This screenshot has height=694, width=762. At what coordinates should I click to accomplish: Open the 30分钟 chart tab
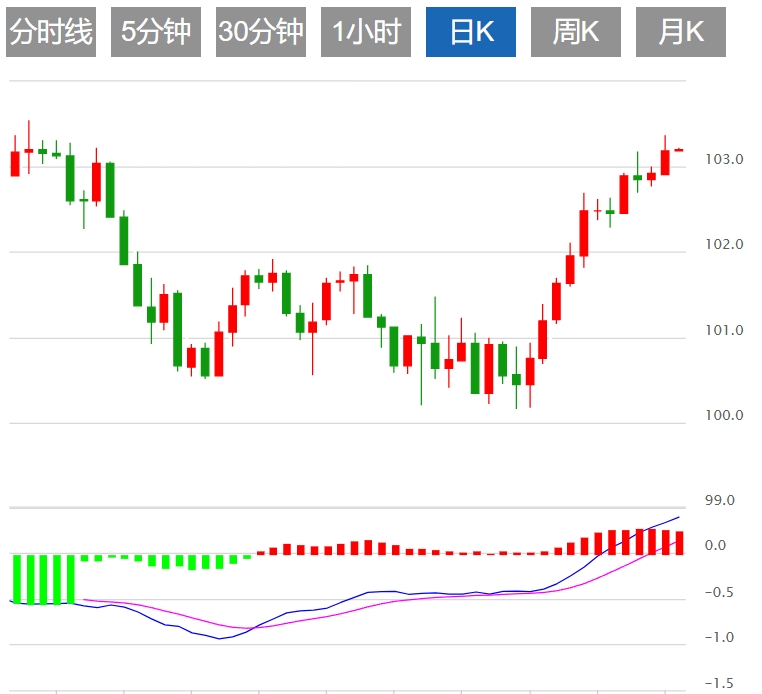[x=260, y=33]
